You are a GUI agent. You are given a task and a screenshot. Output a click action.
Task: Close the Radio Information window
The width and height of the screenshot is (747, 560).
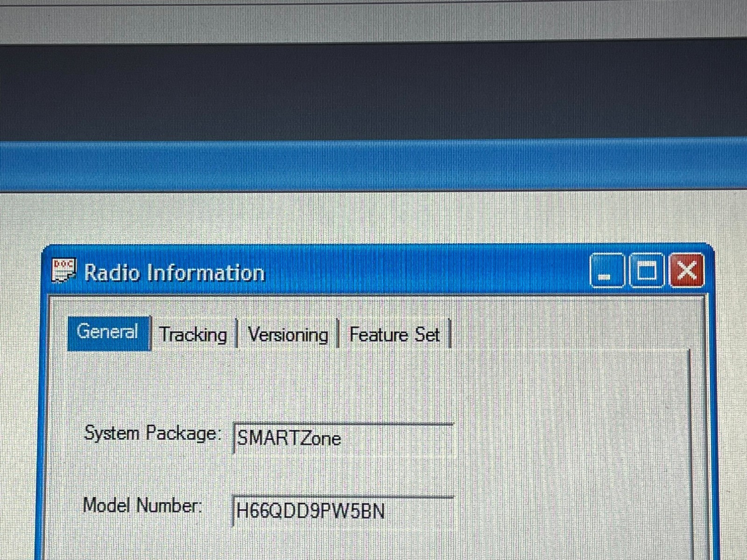point(686,270)
